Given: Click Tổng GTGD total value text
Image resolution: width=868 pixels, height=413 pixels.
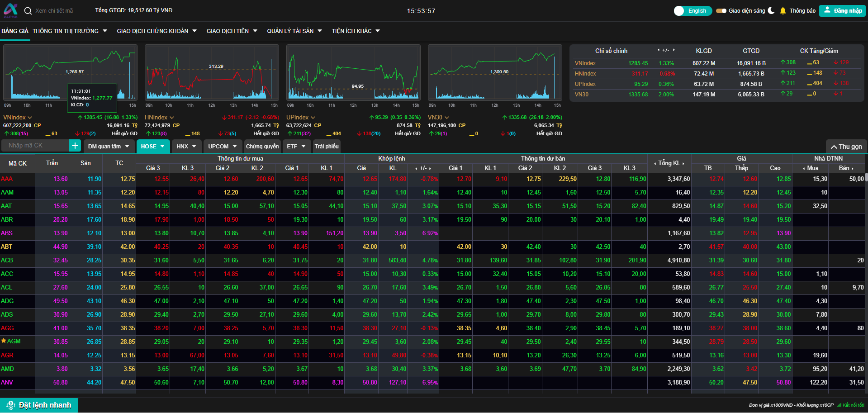Looking at the screenshot, I should tap(133, 10).
